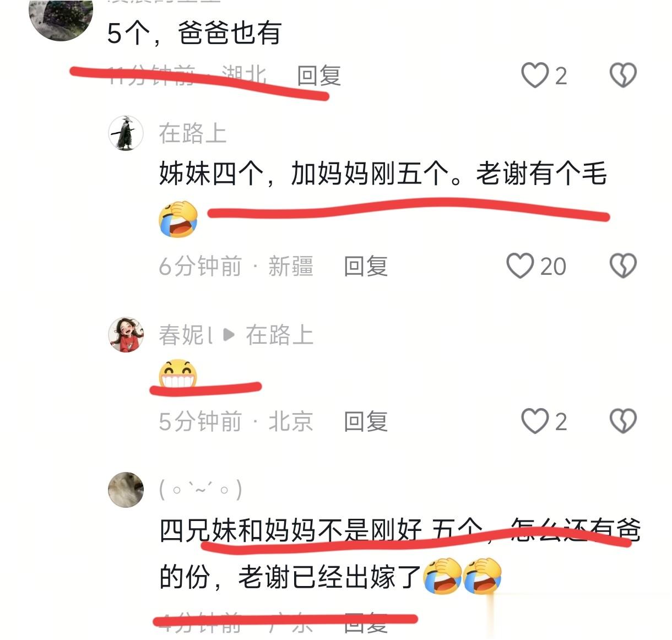
Task: Reply to the 新疆 comment by 在路上
Action: coord(366,267)
